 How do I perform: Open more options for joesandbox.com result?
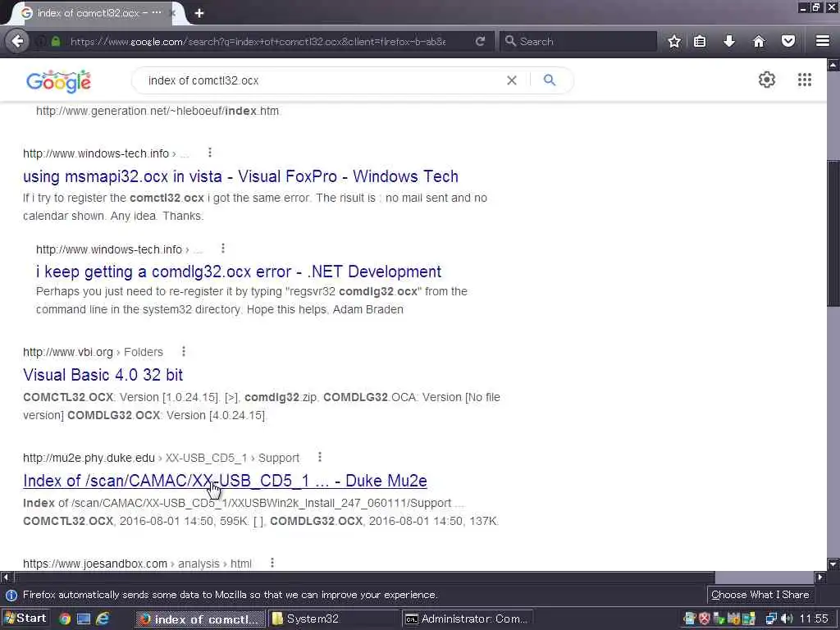point(272,563)
